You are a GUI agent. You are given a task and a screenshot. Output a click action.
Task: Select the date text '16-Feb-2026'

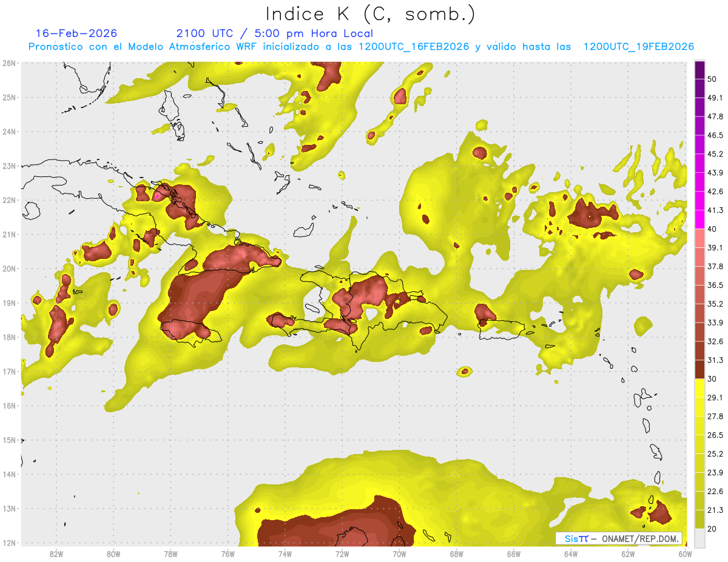76,33
